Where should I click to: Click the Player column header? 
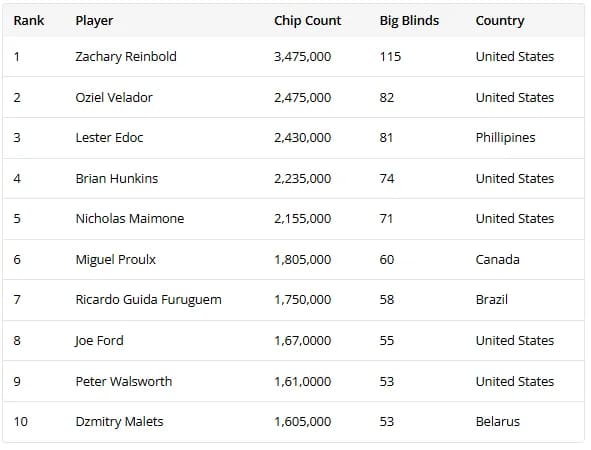94,21
